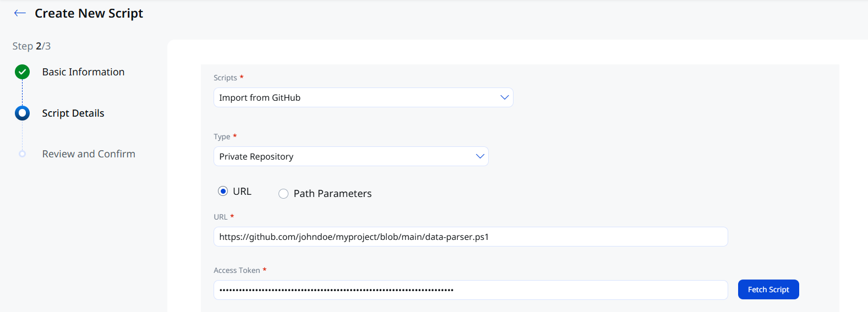This screenshot has width=868, height=312.
Task: Click the chevron arrow in the Scripts field
Action: click(504, 97)
